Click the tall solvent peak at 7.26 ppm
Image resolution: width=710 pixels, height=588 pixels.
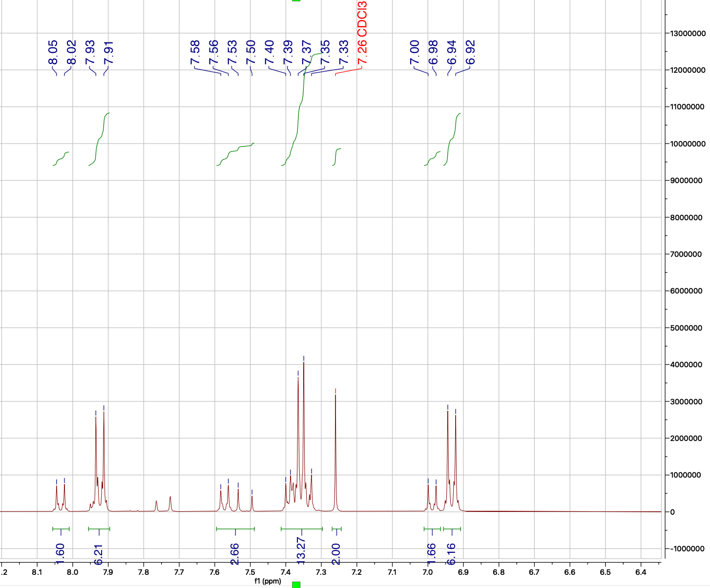[x=335, y=440]
